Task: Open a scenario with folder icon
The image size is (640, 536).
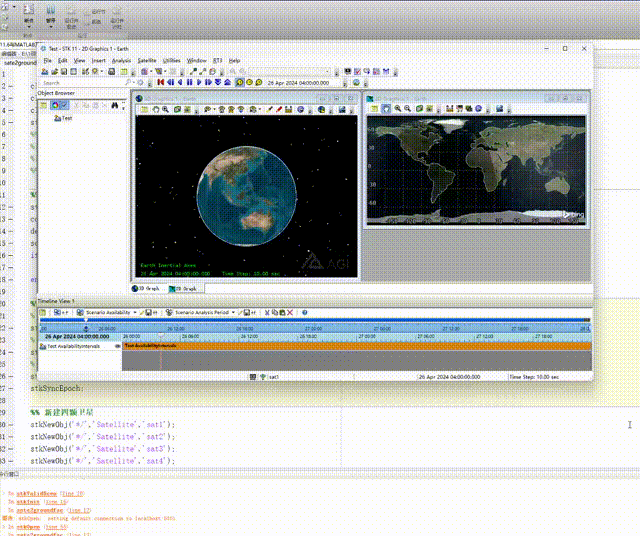Action: coord(54,71)
